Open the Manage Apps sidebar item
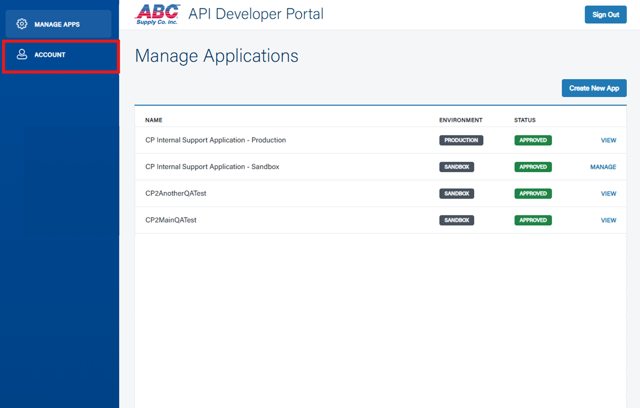 point(58,24)
